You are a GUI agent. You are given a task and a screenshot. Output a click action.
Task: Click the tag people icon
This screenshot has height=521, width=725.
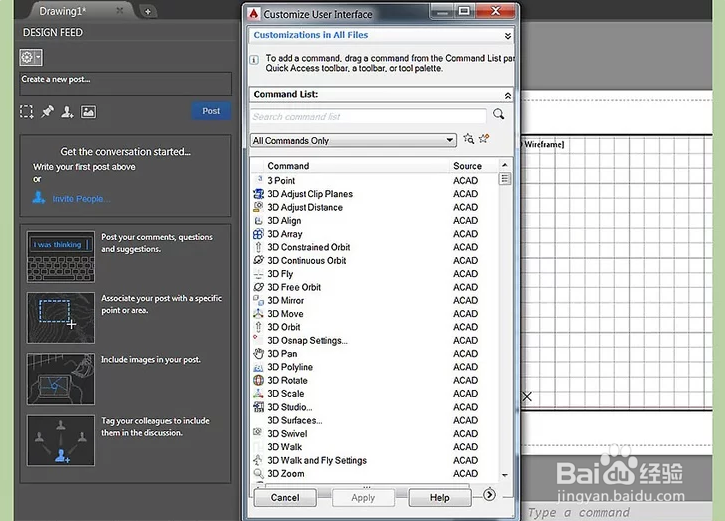(68, 111)
